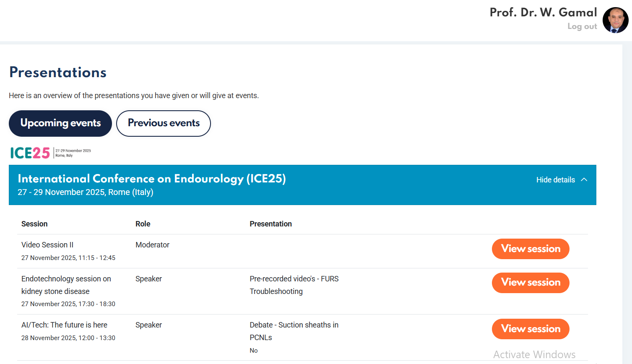Click the Video Session II session name
Viewport: 632px width, 364px height.
point(47,245)
